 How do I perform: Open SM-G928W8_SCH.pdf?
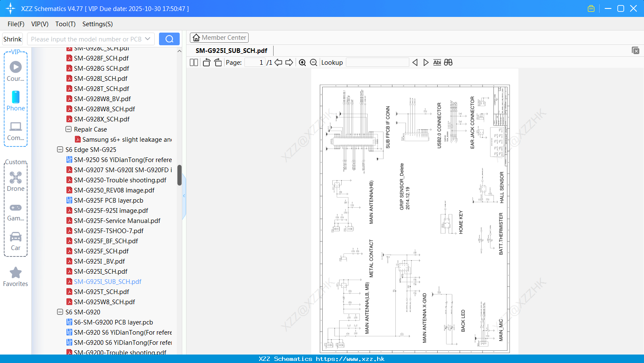(104, 109)
